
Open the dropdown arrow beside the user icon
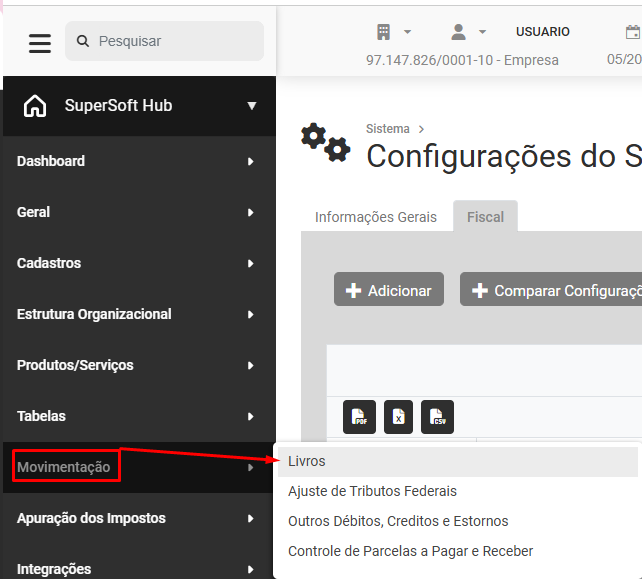pyautogui.click(x=483, y=32)
